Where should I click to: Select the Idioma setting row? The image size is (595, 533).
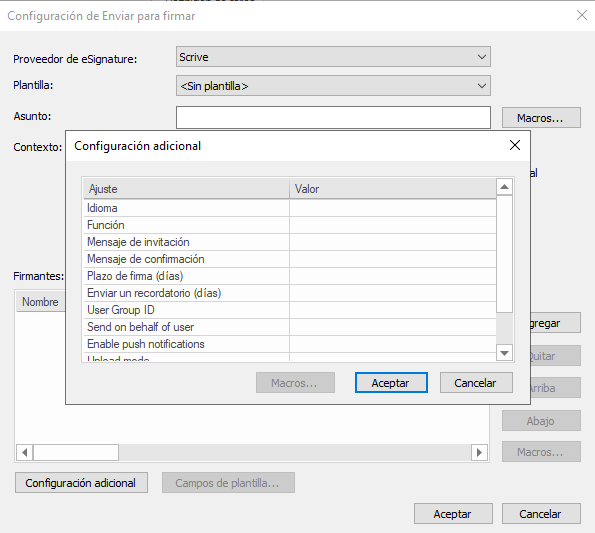pos(290,208)
